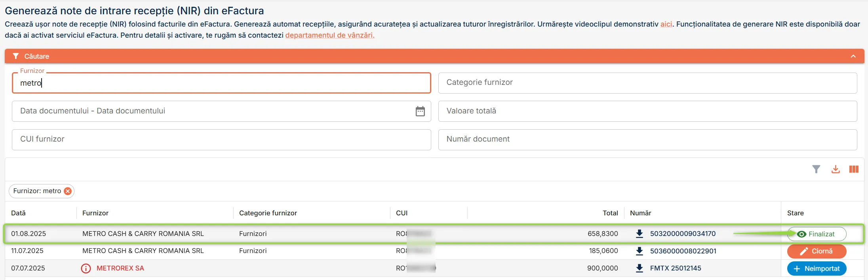Remove the Furnizor: metro filter chip
The image size is (868, 280).
[x=68, y=191]
